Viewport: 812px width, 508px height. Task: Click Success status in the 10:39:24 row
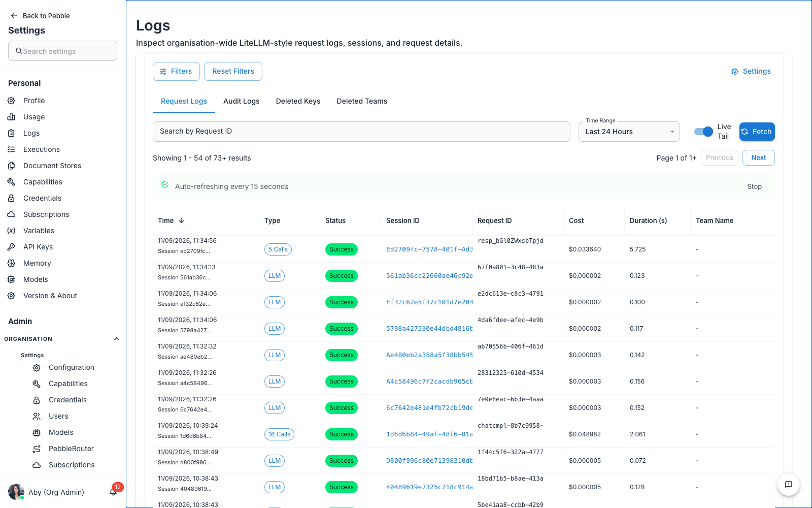point(342,434)
